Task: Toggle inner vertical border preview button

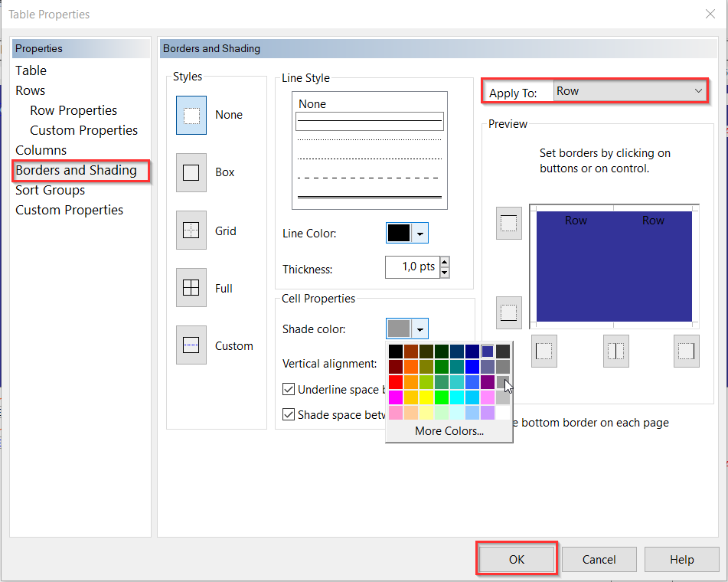Action: click(x=615, y=351)
